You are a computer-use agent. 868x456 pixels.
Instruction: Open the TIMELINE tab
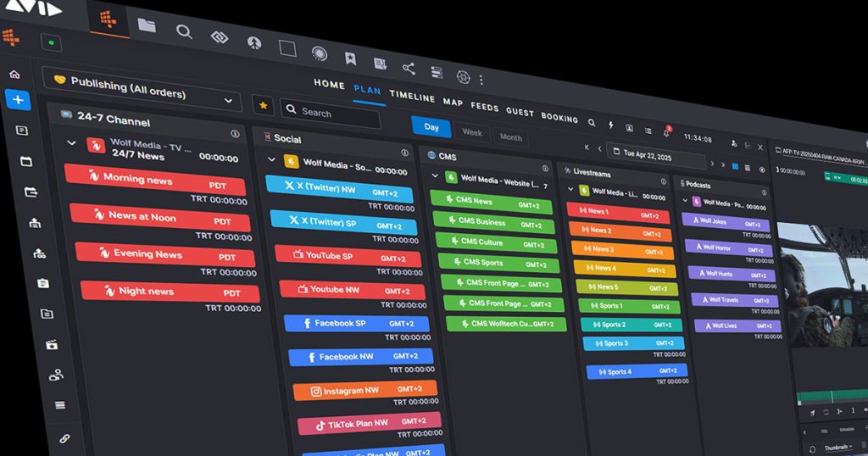[x=413, y=97]
